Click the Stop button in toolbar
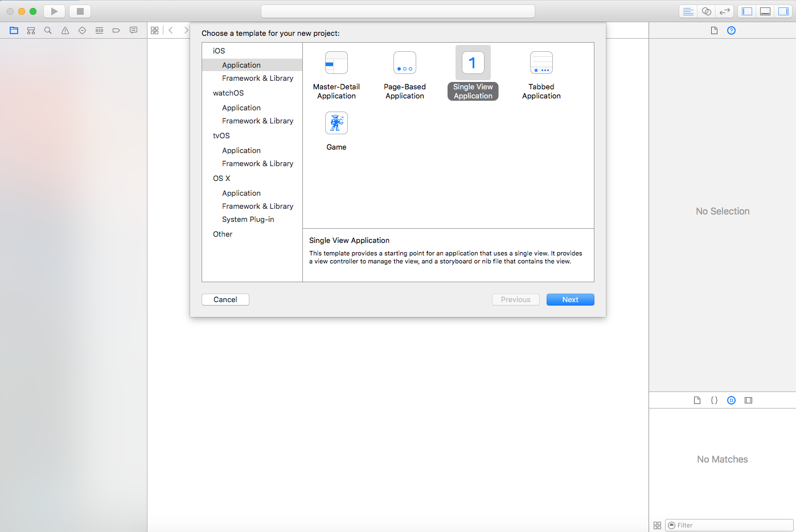The width and height of the screenshot is (796, 532). point(80,11)
